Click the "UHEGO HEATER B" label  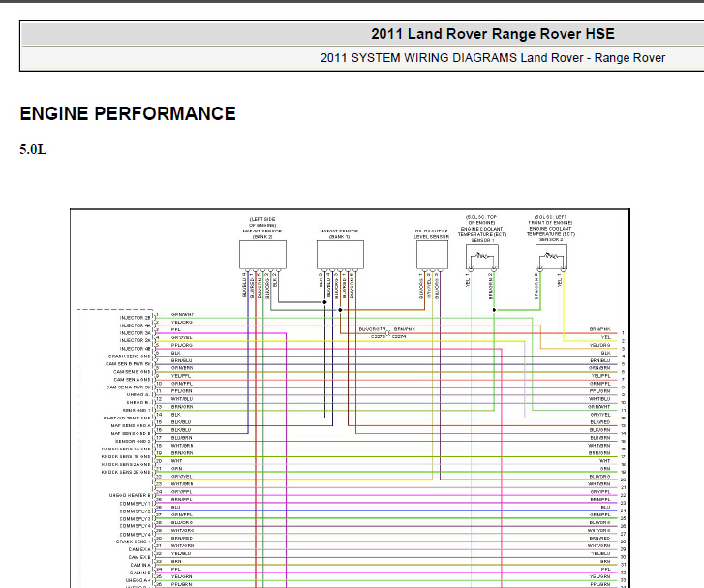tap(130, 495)
